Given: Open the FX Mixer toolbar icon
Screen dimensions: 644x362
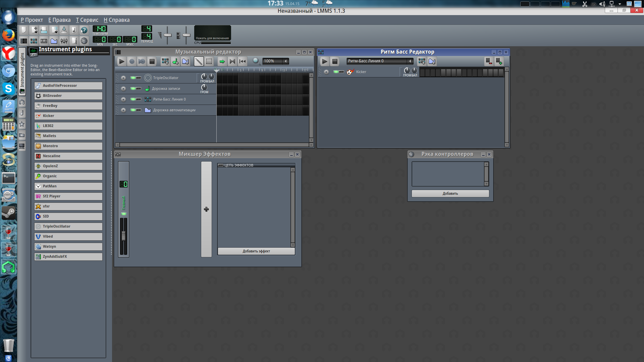Looking at the screenshot, I should point(64,41).
